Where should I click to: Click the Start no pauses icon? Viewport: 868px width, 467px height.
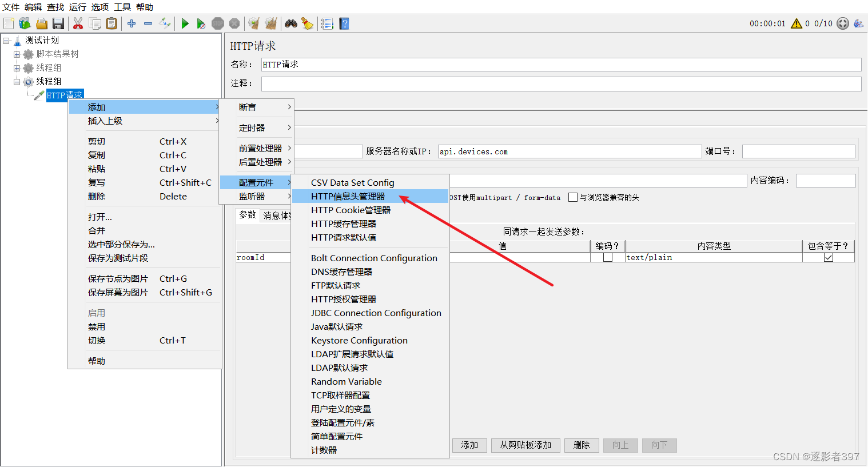point(201,23)
